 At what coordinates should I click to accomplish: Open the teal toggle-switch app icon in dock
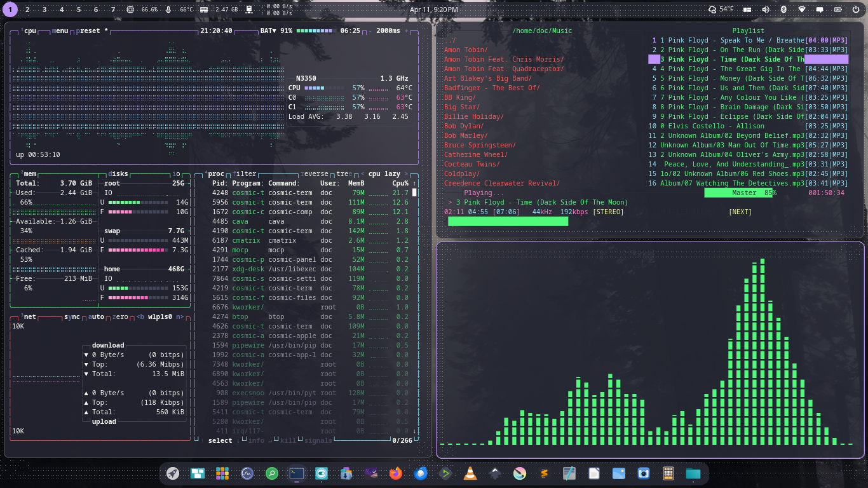pyautogui.click(x=322, y=473)
